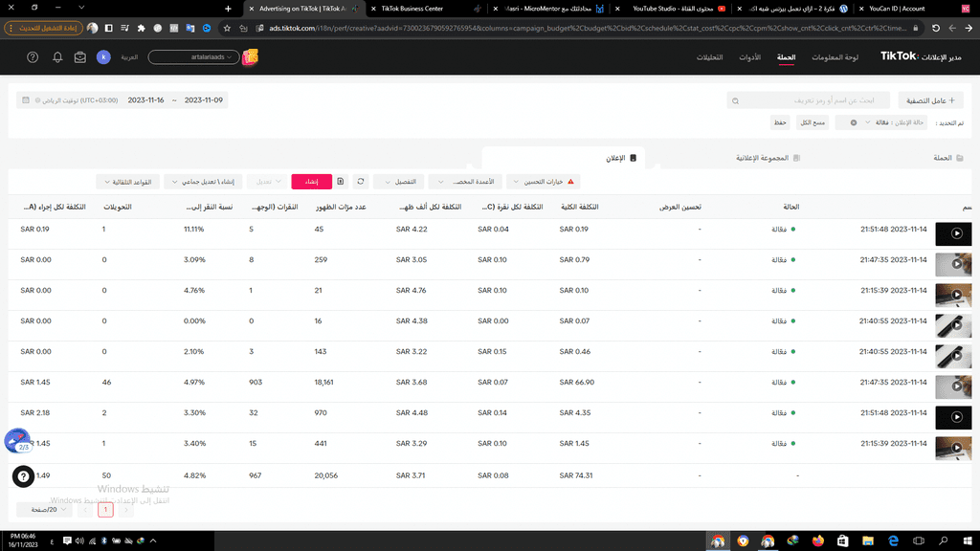Open the artalariaads account selector dropdown
The height and width of the screenshot is (551, 980).
tap(193, 57)
